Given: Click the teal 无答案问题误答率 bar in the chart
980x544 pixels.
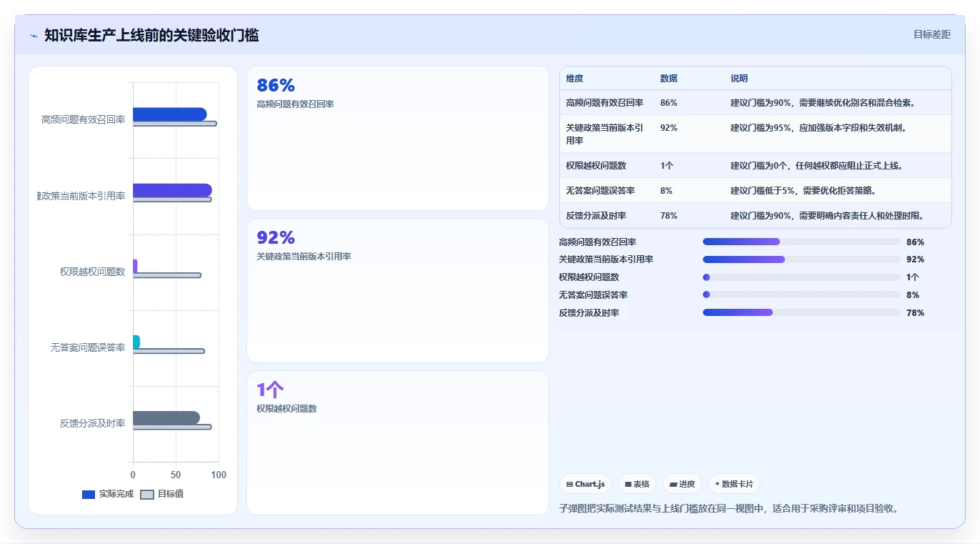Looking at the screenshot, I should pos(136,342).
